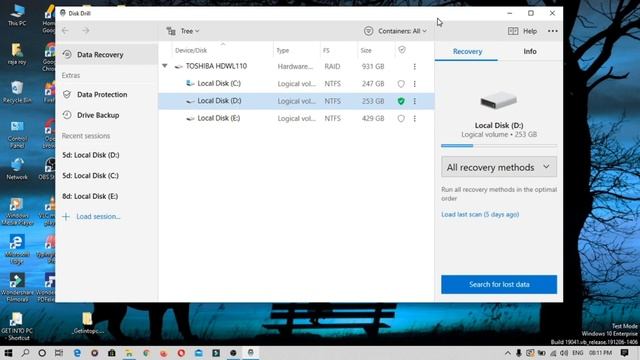This screenshot has height=360, width=640.
Task: Open the Windows Start menu
Action: coord(8,353)
